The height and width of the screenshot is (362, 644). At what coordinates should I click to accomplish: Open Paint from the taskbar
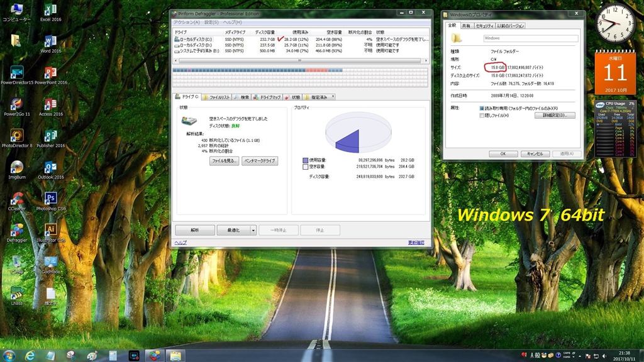[x=92, y=356]
